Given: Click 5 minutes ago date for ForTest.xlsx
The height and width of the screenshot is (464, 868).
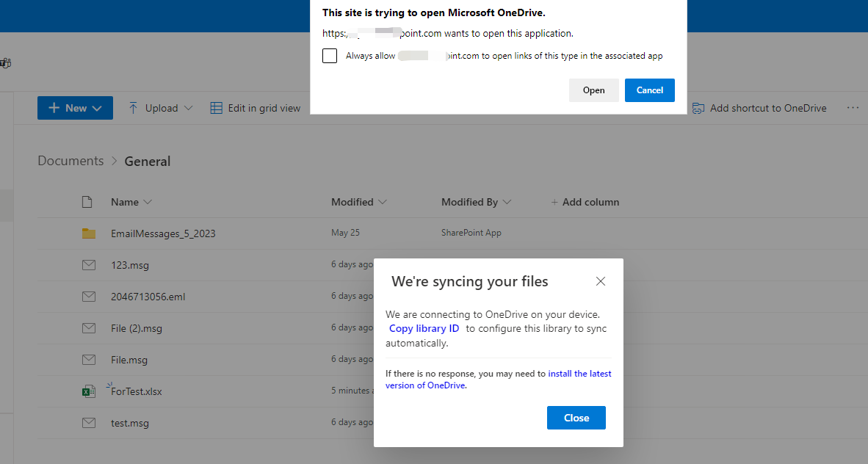Looking at the screenshot, I should [x=352, y=391].
